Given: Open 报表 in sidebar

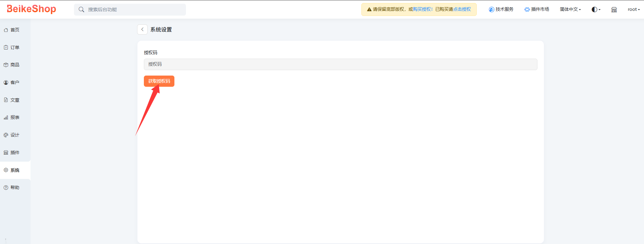Looking at the screenshot, I should coord(15,117).
